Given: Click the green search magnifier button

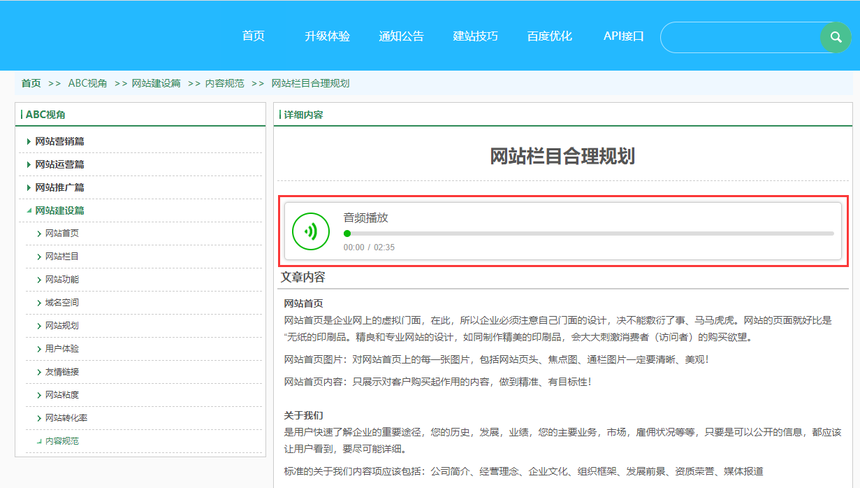Looking at the screenshot, I should tap(835, 37).
